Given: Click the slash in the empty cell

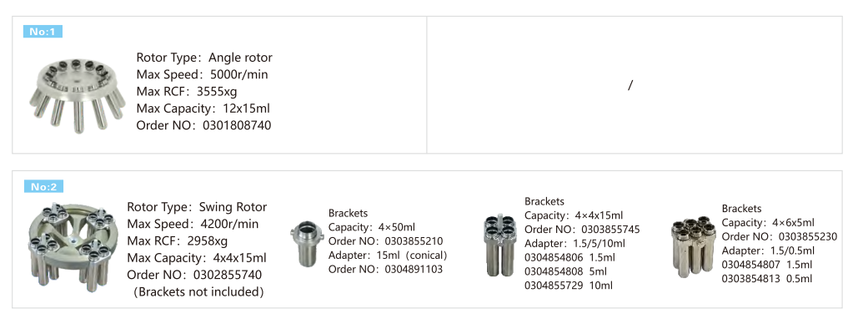Looking at the screenshot, I should coord(630,85).
